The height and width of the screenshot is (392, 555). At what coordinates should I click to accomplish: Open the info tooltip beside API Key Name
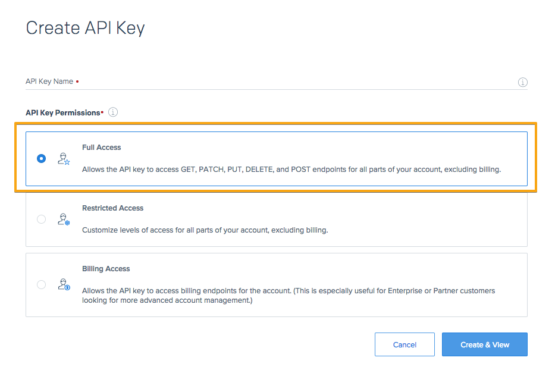[x=523, y=82]
